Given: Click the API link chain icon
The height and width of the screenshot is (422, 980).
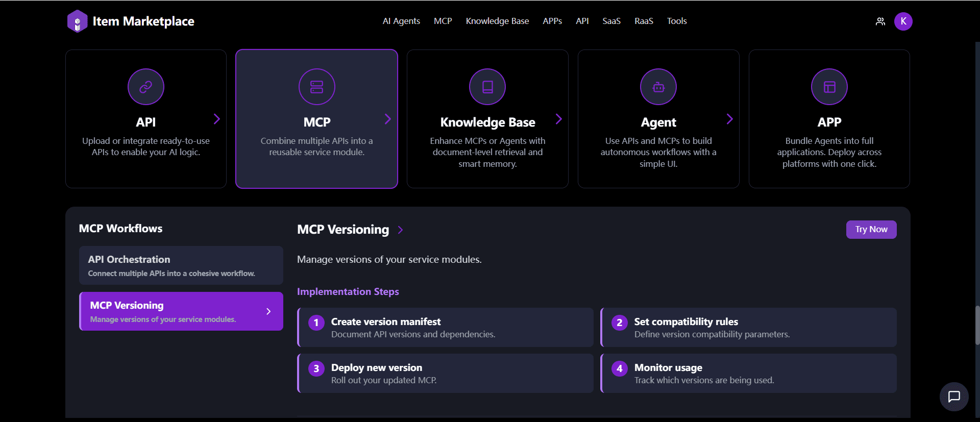Looking at the screenshot, I should click(146, 87).
